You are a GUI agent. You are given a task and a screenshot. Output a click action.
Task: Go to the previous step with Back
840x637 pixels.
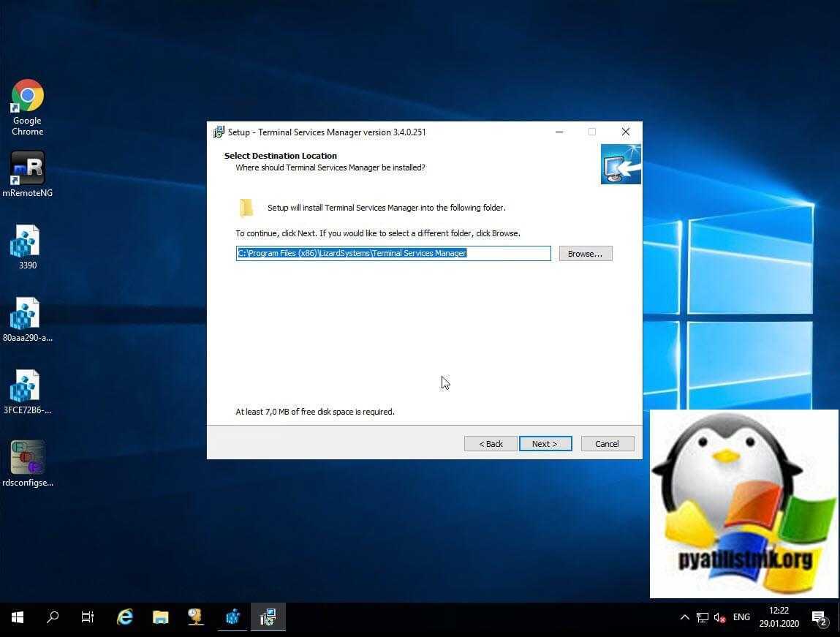491,444
